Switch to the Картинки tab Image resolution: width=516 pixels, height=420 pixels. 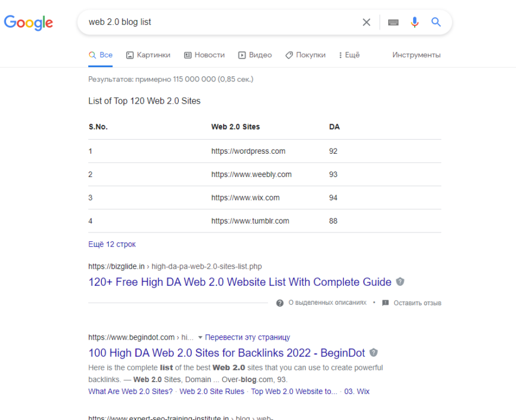[x=148, y=55]
